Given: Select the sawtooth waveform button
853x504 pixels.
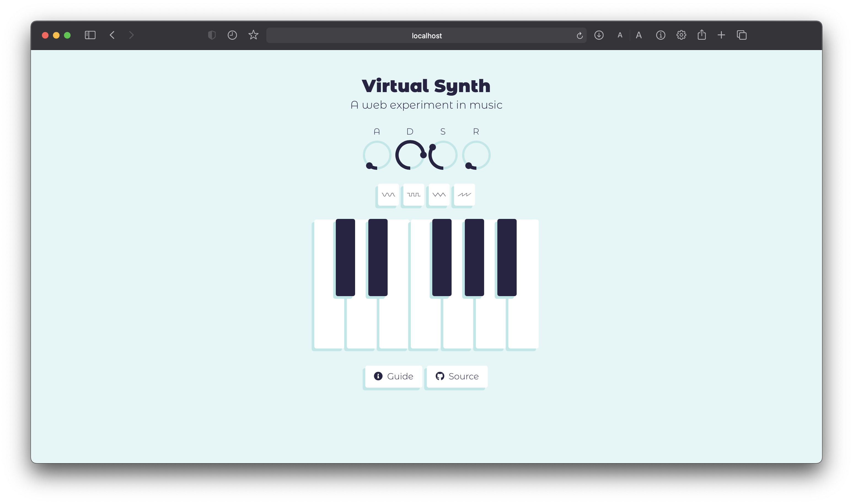Looking at the screenshot, I should point(464,195).
